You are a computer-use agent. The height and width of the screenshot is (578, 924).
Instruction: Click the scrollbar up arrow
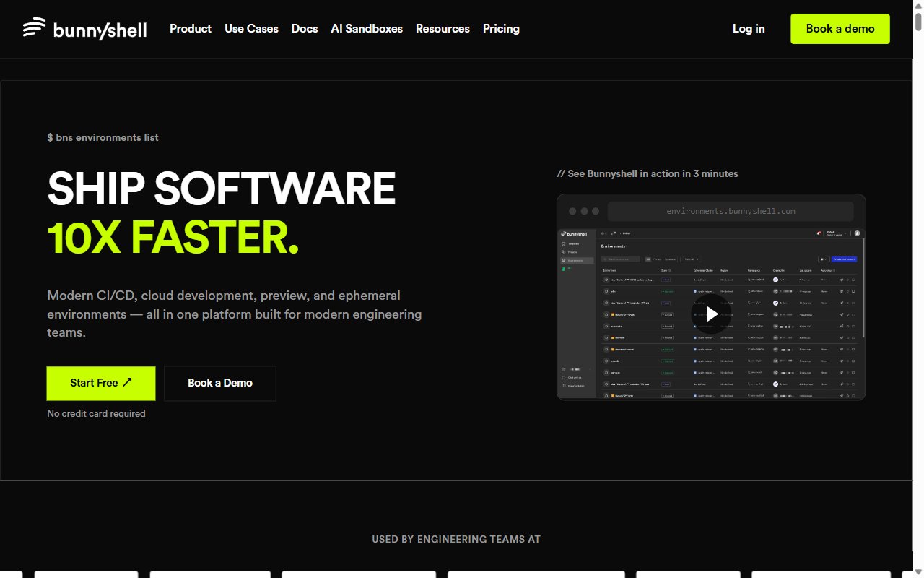[918, 5]
